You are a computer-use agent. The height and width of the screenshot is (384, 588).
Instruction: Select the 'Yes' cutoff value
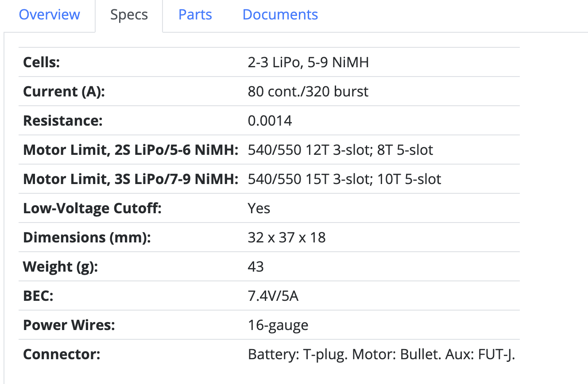coord(259,208)
